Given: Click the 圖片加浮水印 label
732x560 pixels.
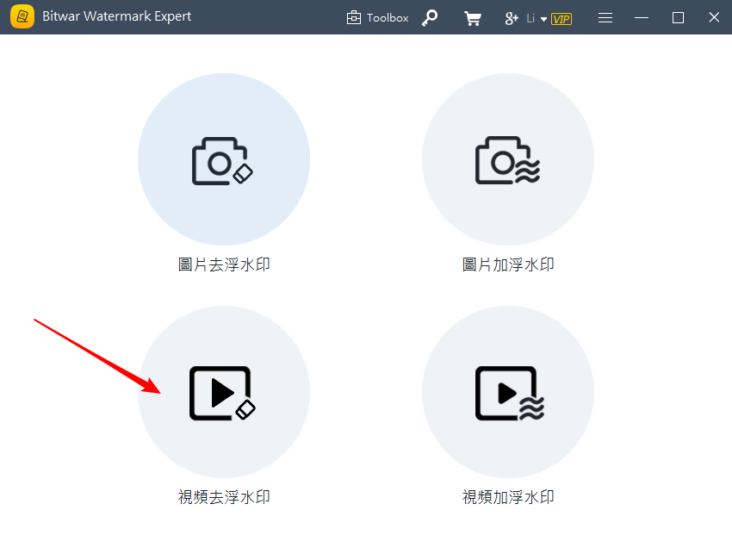Looking at the screenshot, I should [x=508, y=264].
